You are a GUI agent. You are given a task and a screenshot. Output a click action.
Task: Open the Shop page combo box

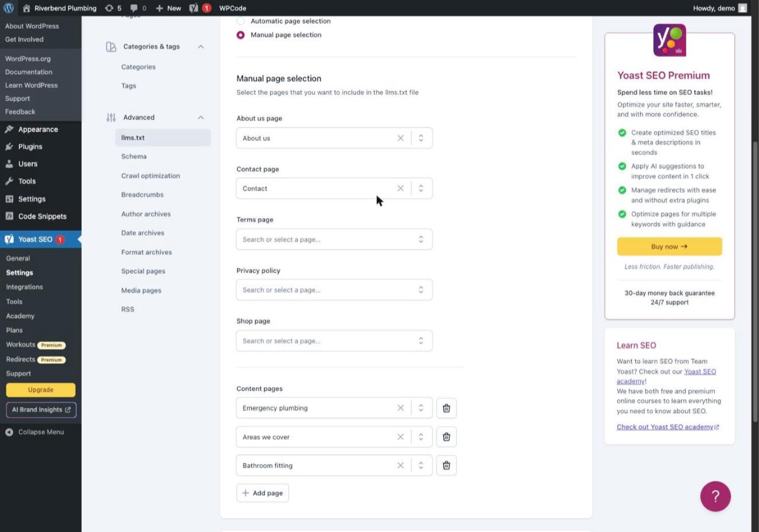(334, 340)
